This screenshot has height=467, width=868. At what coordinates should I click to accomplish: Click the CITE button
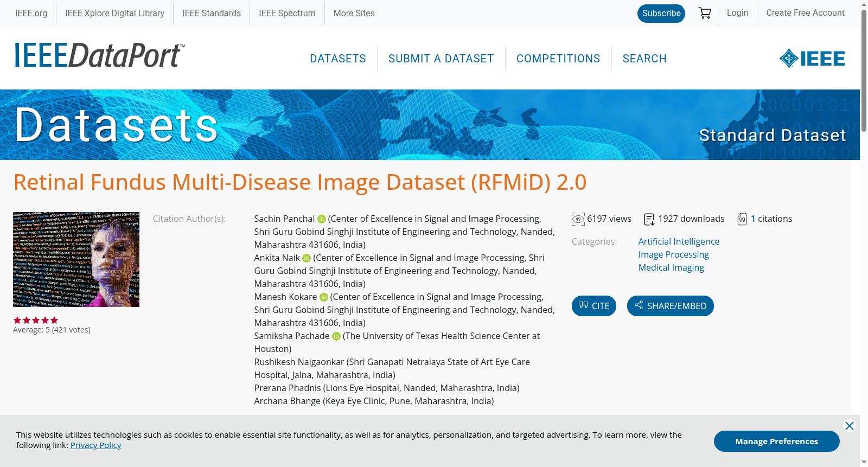[594, 306]
